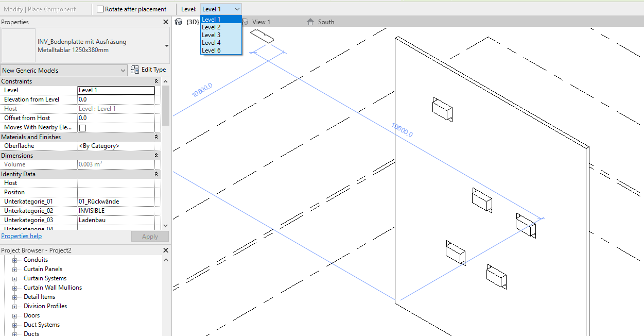Image resolution: width=644 pixels, height=336 pixels.
Task: Check Moves With Nearby Elements
Action: [82, 127]
